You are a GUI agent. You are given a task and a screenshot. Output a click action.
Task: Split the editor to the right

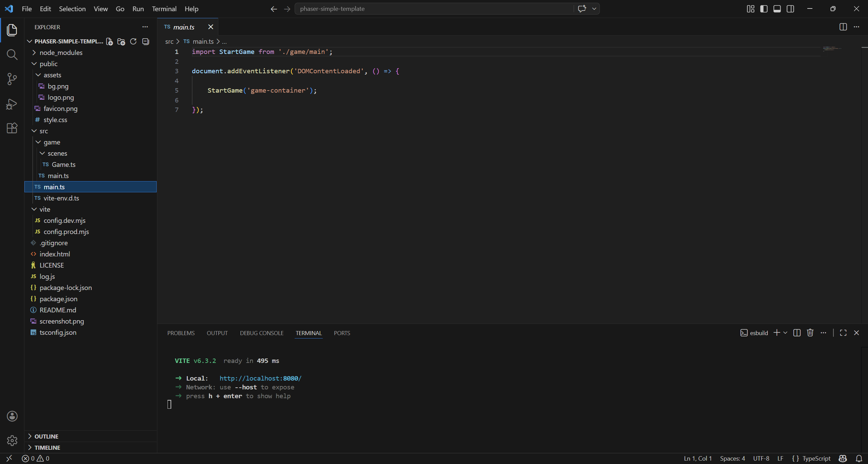(x=843, y=27)
